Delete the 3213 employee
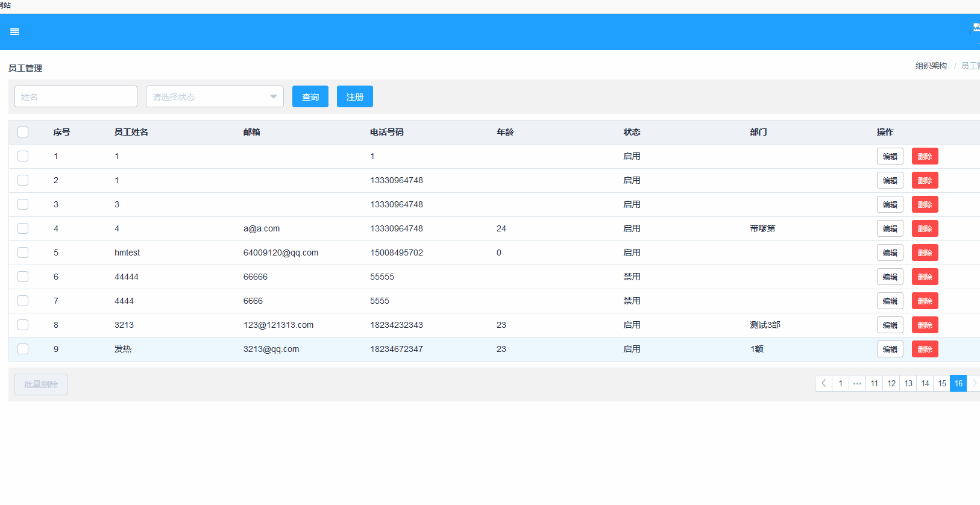This screenshot has width=980, height=505. [x=925, y=325]
